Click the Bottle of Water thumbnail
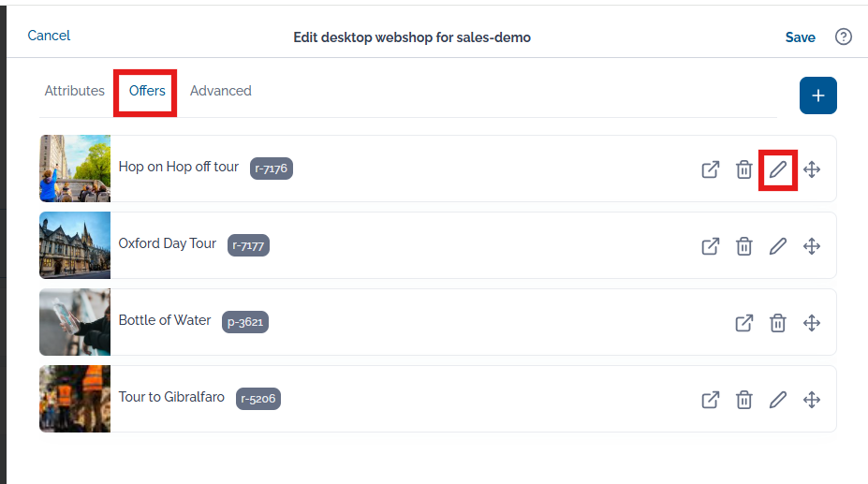The width and height of the screenshot is (868, 484). point(75,322)
